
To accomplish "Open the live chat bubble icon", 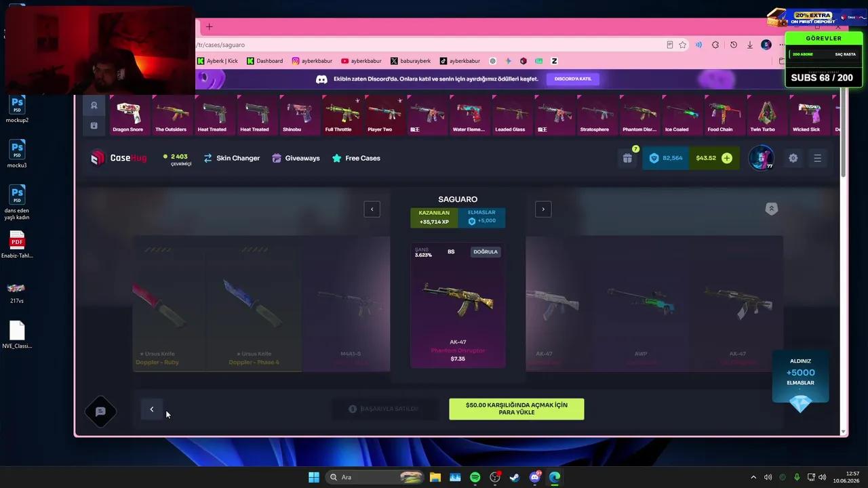I will [100, 411].
